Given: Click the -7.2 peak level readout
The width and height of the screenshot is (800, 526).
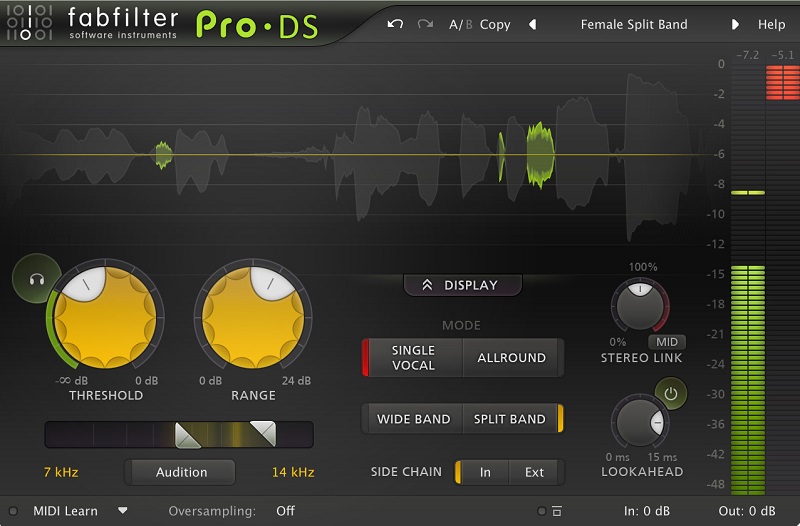Looking at the screenshot, I should 747,55.
